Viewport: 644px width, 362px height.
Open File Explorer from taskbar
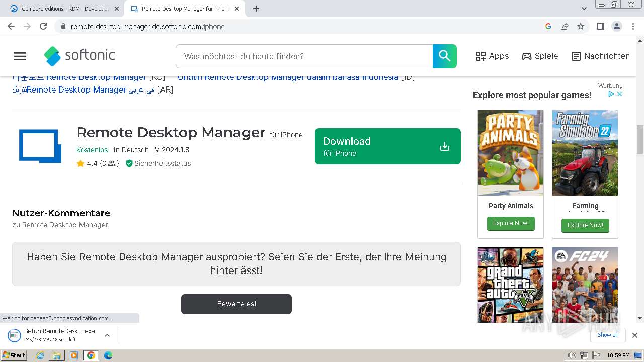point(57,355)
